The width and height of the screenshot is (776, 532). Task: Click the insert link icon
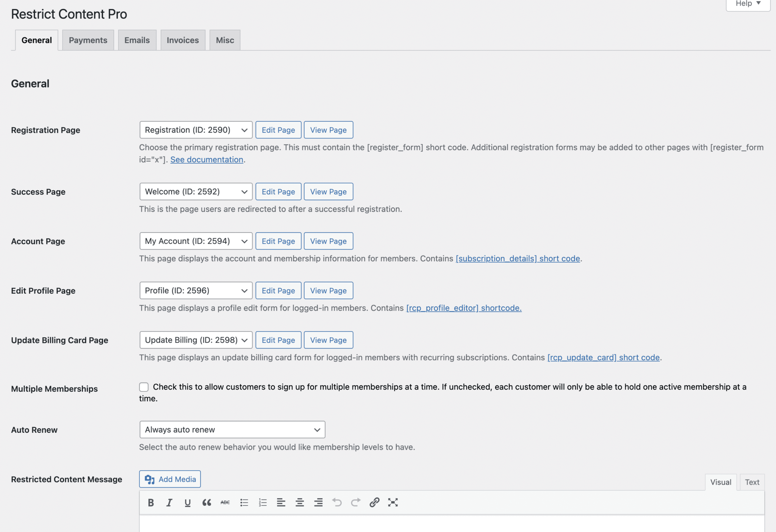click(x=374, y=502)
